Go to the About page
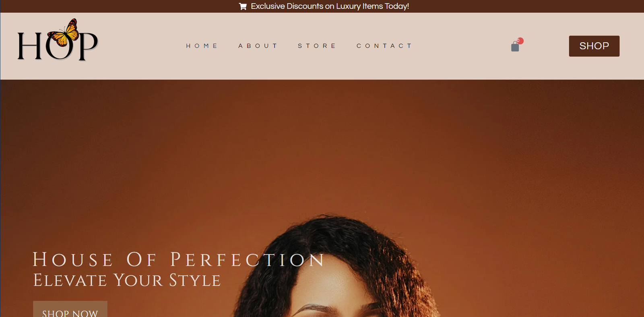The width and height of the screenshot is (644, 317). (258, 46)
